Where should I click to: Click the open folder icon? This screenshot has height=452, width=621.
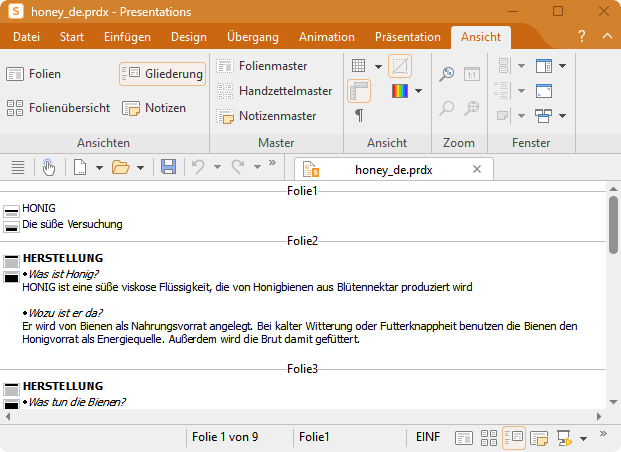tap(121, 167)
